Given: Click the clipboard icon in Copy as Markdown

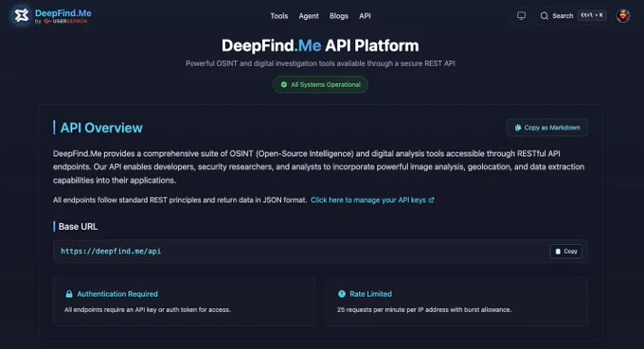Looking at the screenshot, I should [x=518, y=128].
